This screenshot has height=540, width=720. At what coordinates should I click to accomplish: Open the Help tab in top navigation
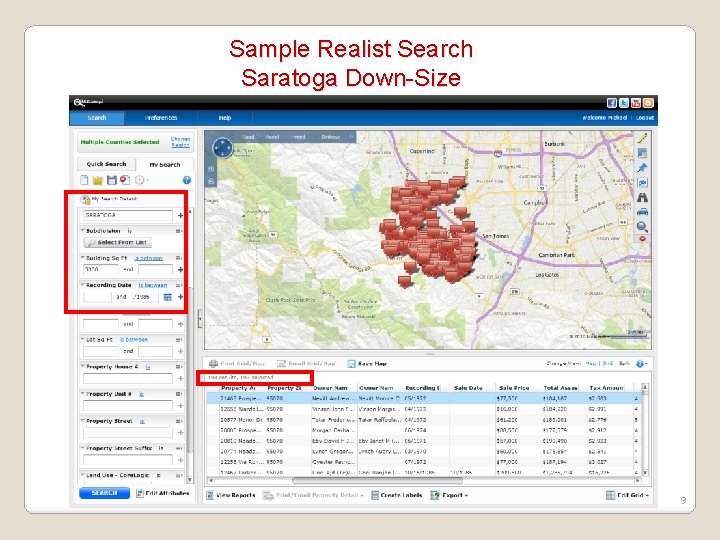(x=225, y=118)
